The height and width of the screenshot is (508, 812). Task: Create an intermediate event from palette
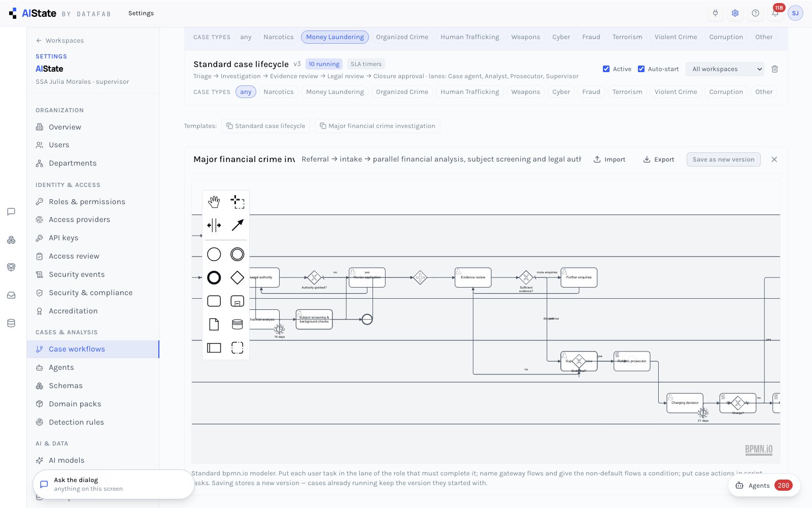click(238, 254)
